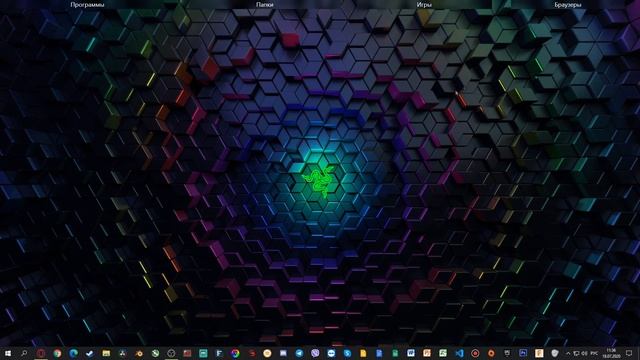Viewport: 640px width, 360px height.
Task: Open File Explorer from the taskbar
Action: [x=106, y=353]
